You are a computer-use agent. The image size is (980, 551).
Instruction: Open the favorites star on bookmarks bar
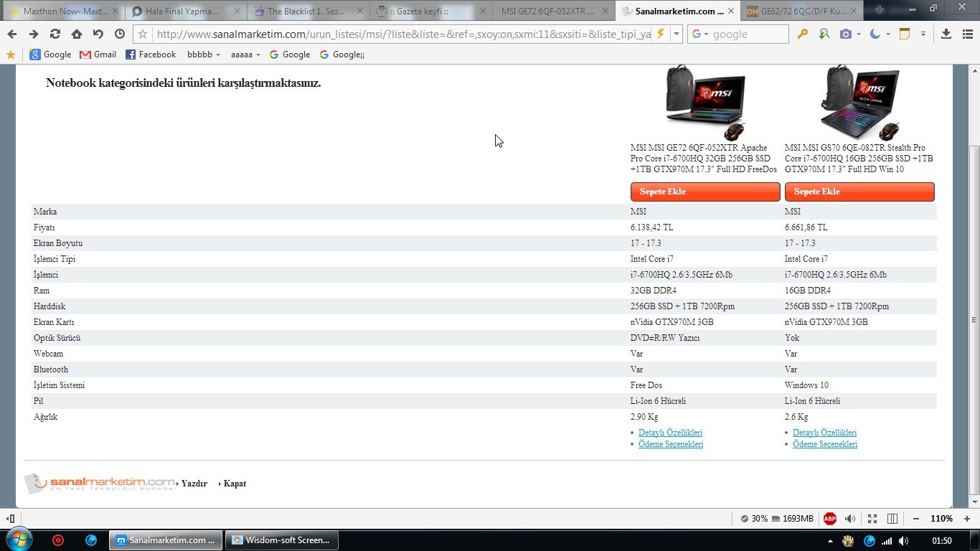point(10,55)
